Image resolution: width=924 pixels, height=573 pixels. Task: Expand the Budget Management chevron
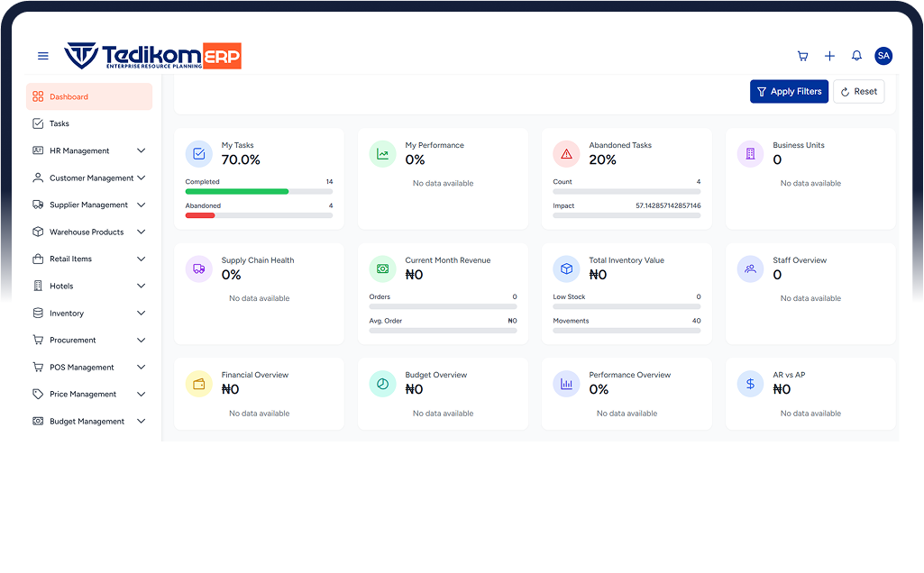coord(141,422)
